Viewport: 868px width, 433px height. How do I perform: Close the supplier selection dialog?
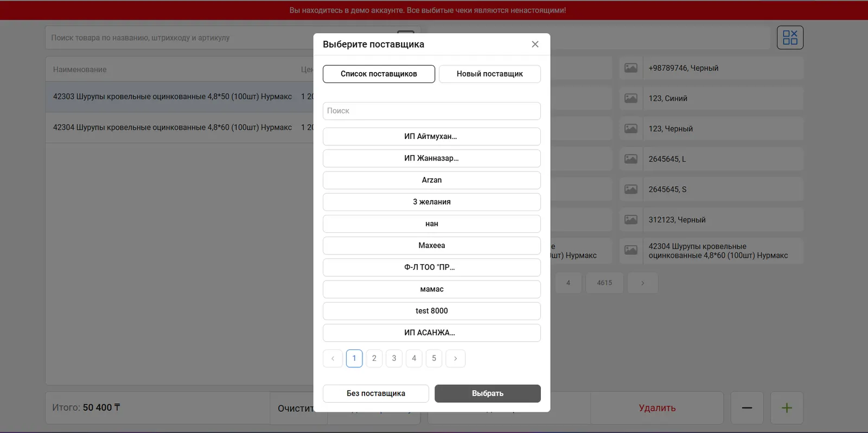535,44
